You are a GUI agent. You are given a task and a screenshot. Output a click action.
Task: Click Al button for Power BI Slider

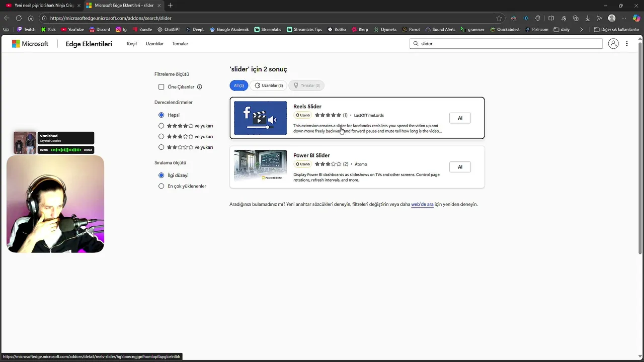(x=460, y=167)
